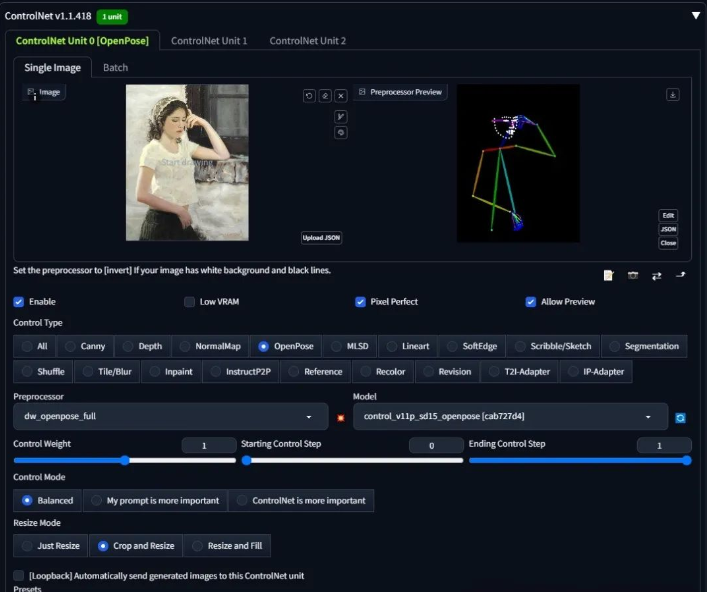Download the preprocessor preview image
707x592 pixels.
(x=673, y=95)
